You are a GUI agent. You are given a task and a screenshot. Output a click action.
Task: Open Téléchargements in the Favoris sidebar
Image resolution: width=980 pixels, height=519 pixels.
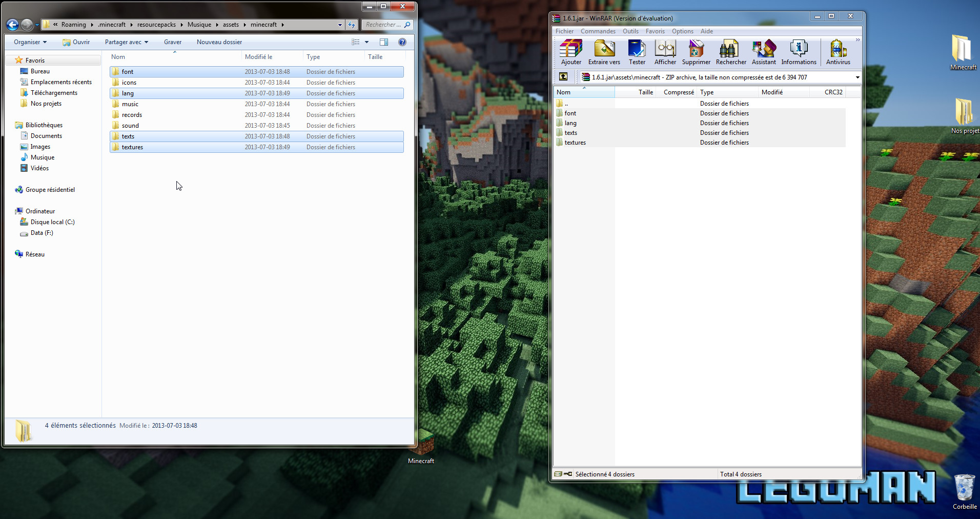tap(54, 93)
